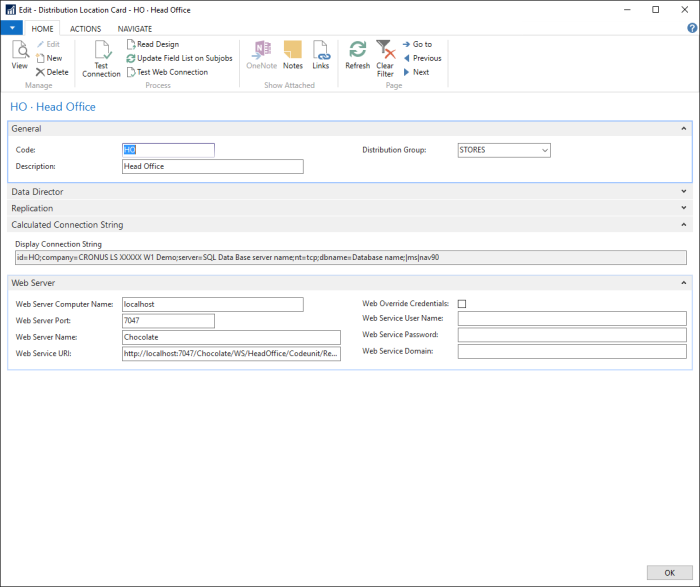This screenshot has height=587, width=700.
Task: Switch to the ACTIONS tab
Action: (x=85, y=29)
